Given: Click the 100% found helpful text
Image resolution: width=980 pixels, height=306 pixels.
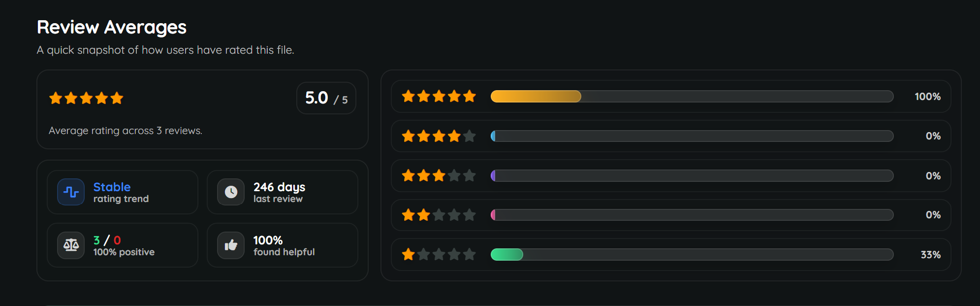Looking at the screenshot, I should coord(268,240).
